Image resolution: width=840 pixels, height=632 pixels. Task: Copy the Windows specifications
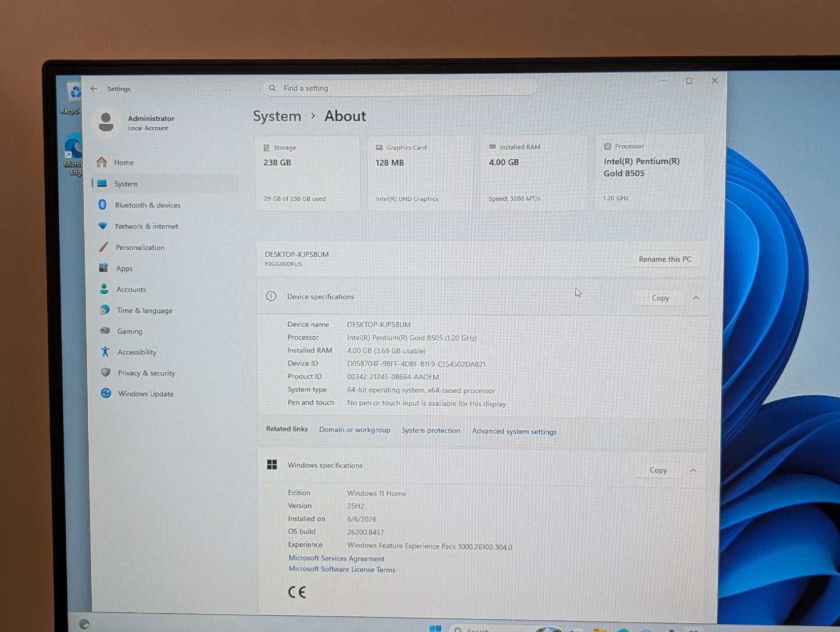pyautogui.click(x=658, y=470)
